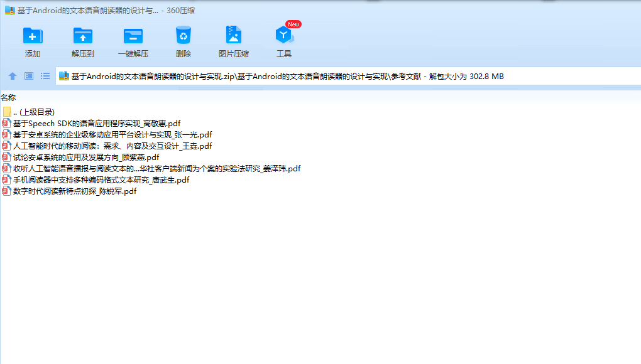Click the 解压到 (Extract to) icon
The image size is (641, 364).
pos(83,36)
